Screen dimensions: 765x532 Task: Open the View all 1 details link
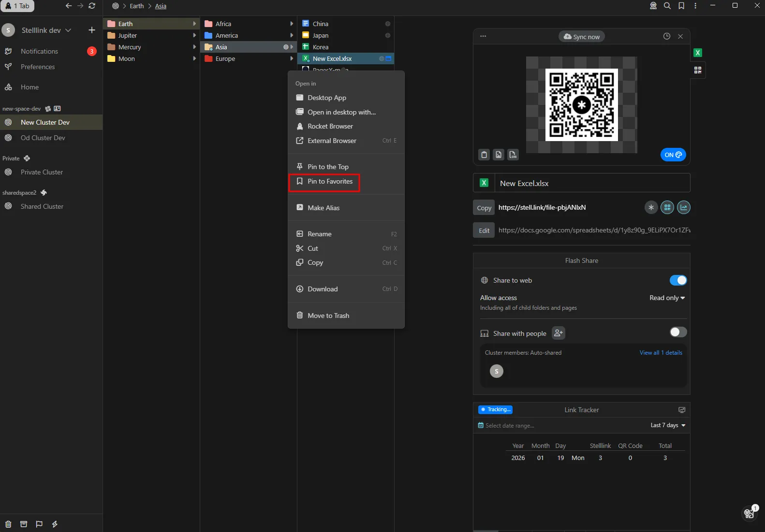[x=661, y=353]
